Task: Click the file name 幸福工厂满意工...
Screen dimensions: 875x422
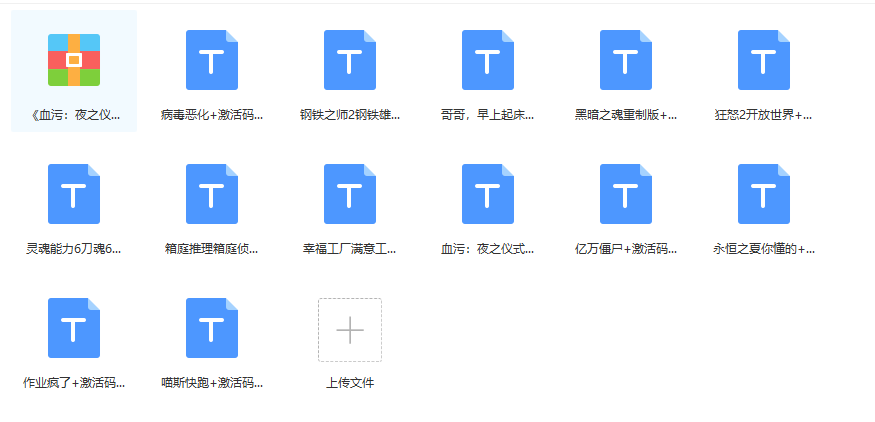Action: tap(350, 249)
